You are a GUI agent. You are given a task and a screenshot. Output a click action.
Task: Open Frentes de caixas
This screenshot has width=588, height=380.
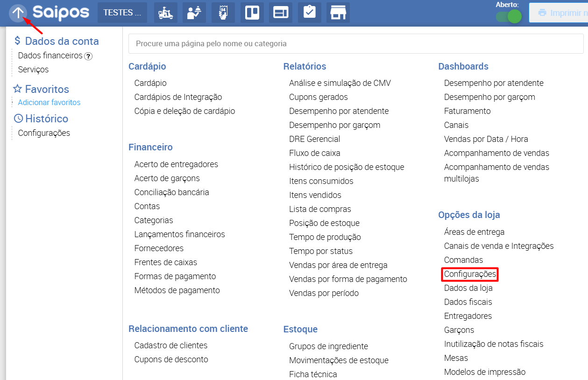165,262
